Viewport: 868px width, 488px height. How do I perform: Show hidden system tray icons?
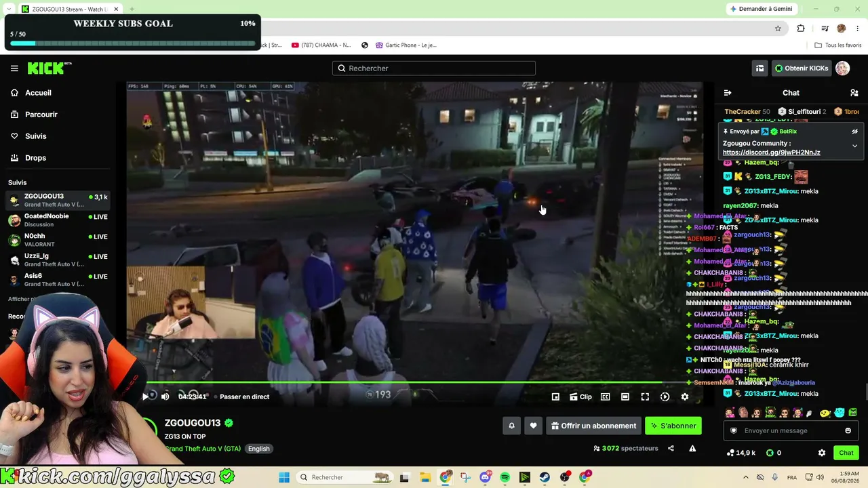point(745,477)
